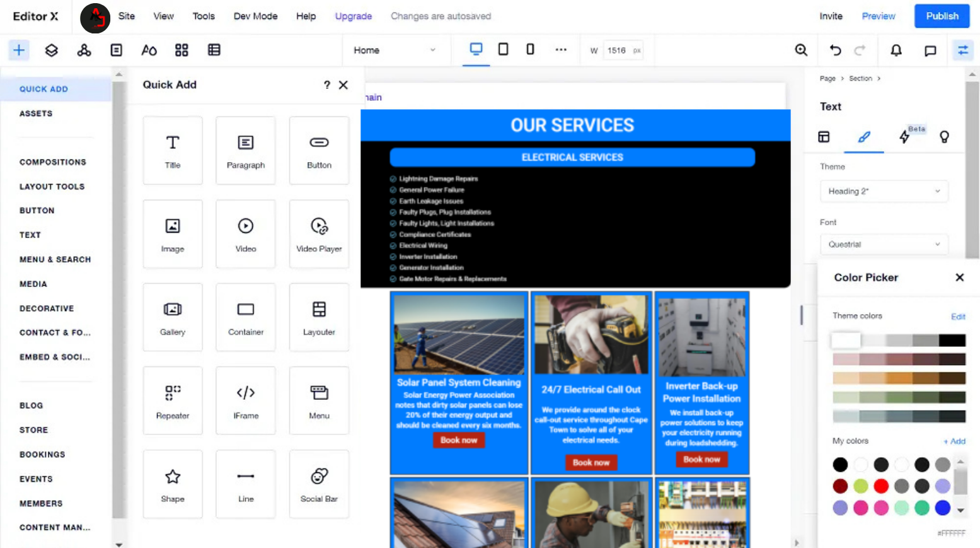Image resolution: width=980 pixels, height=548 pixels.
Task: Open the notifications bell icon
Action: [x=896, y=50]
